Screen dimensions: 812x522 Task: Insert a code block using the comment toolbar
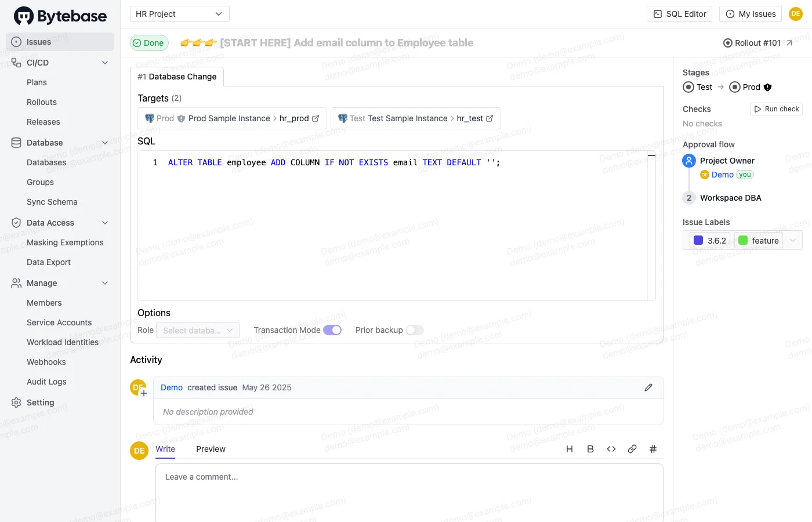[x=611, y=448]
